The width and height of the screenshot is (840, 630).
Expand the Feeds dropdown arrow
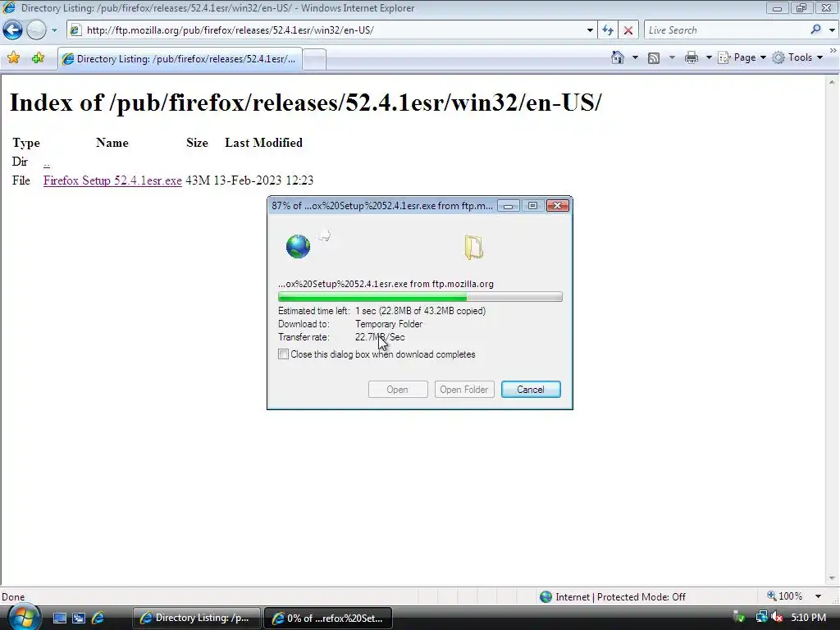(x=672, y=57)
